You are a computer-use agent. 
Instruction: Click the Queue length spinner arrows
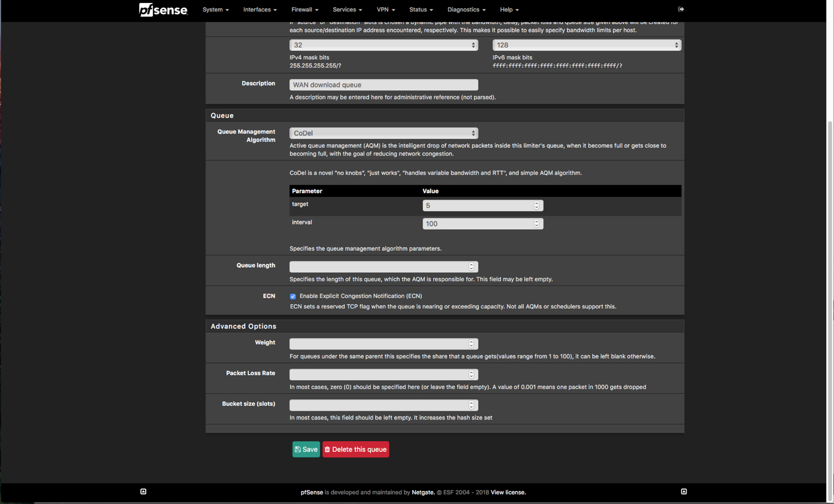(471, 267)
